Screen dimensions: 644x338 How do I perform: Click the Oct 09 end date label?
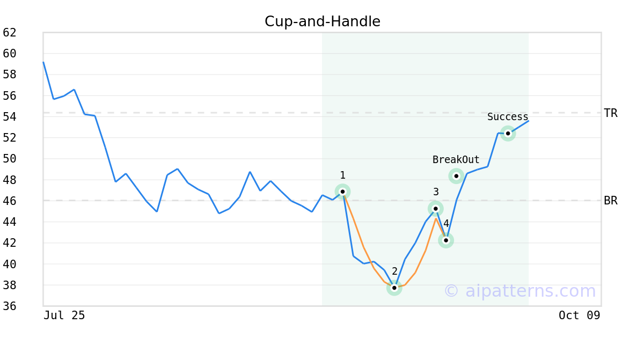pyautogui.click(x=579, y=315)
